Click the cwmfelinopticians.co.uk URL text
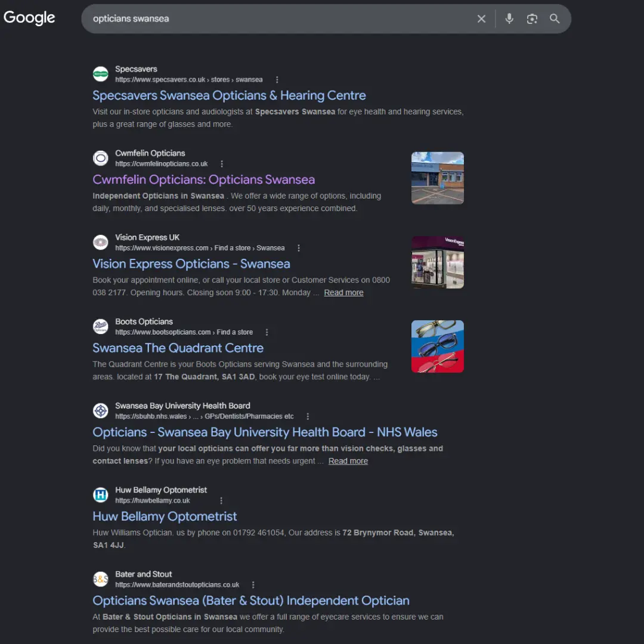The height and width of the screenshot is (644, 644). click(162, 164)
